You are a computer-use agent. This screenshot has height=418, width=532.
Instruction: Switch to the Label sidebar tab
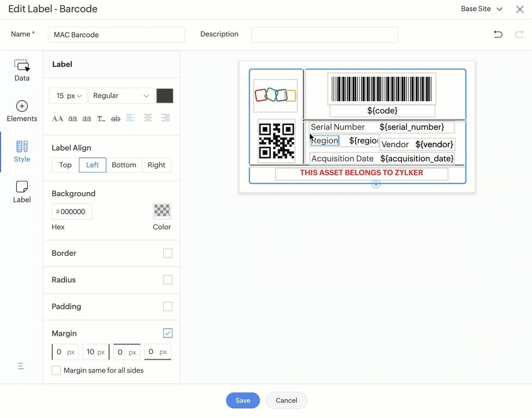click(x=22, y=192)
